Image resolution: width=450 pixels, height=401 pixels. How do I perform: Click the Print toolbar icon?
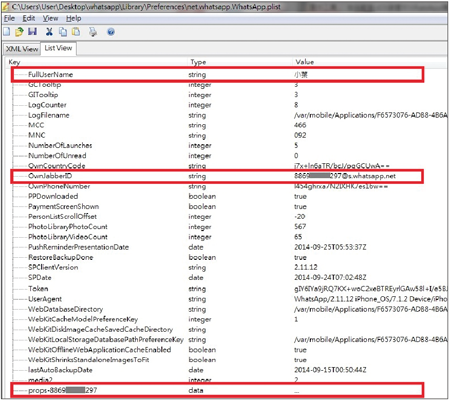tap(93, 32)
